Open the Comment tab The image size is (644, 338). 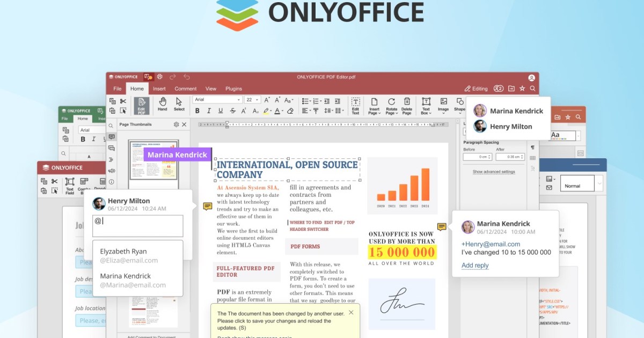pos(186,89)
